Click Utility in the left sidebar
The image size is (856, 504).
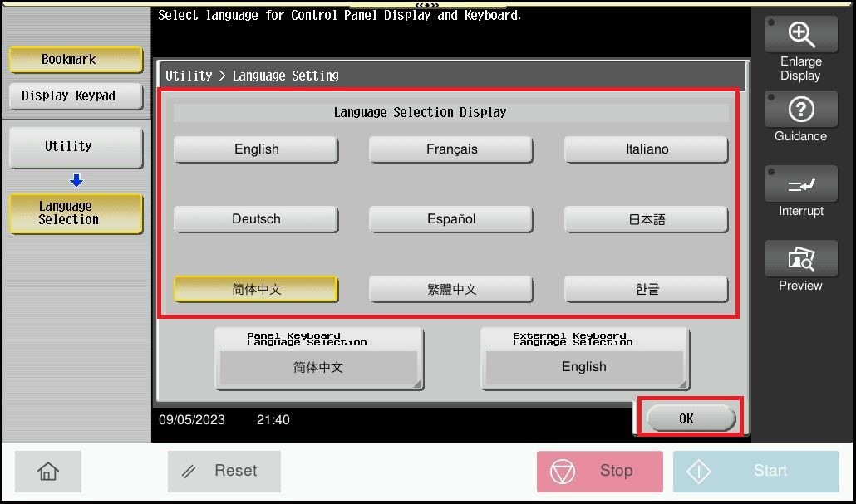(76, 147)
